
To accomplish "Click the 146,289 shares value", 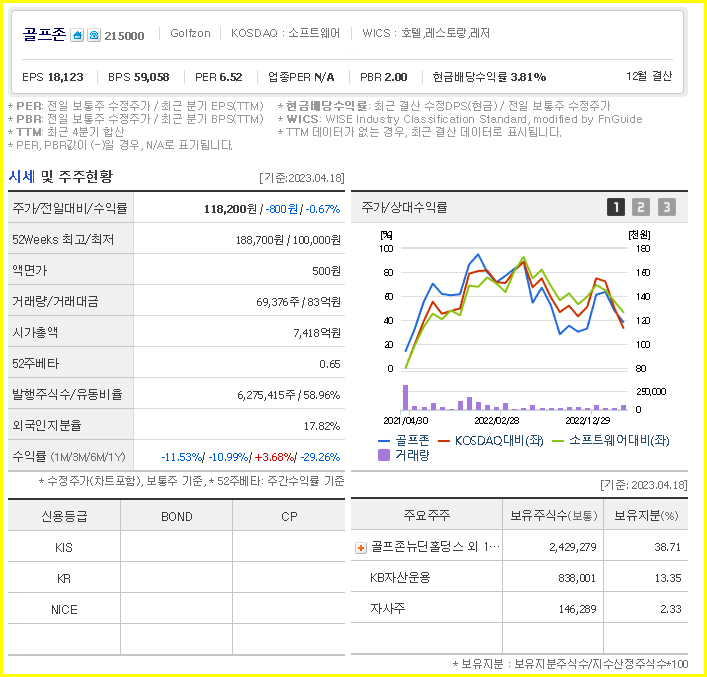I will tap(577, 609).
